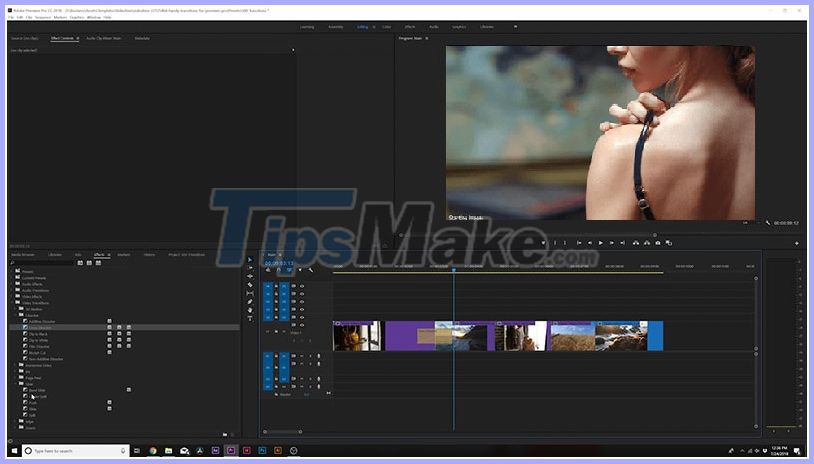Open the Audio Clip Mixer tab
Viewport: 814px width, 464px height.
tap(104, 38)
